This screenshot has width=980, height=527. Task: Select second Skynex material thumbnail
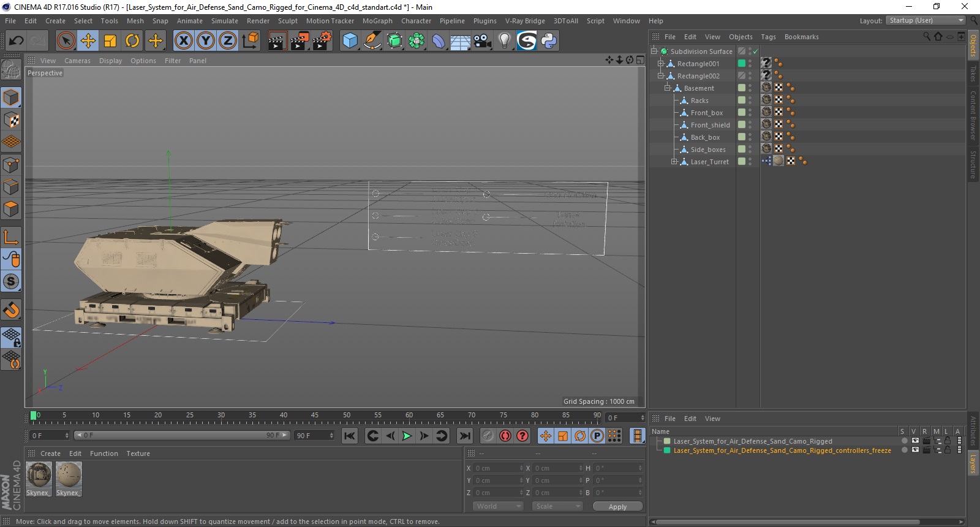click(69, 476)
